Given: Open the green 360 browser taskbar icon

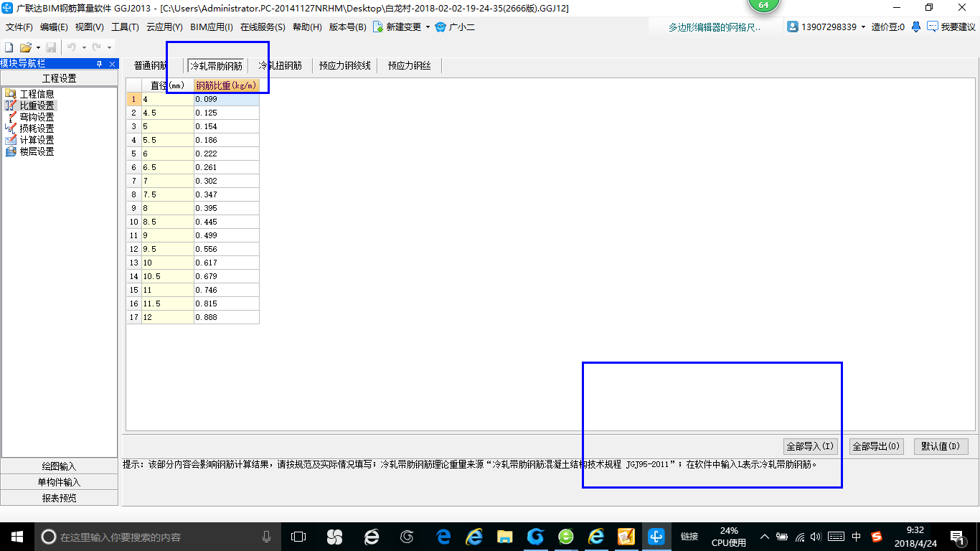Looking at the screenshot, I should (x=566, y=537).
